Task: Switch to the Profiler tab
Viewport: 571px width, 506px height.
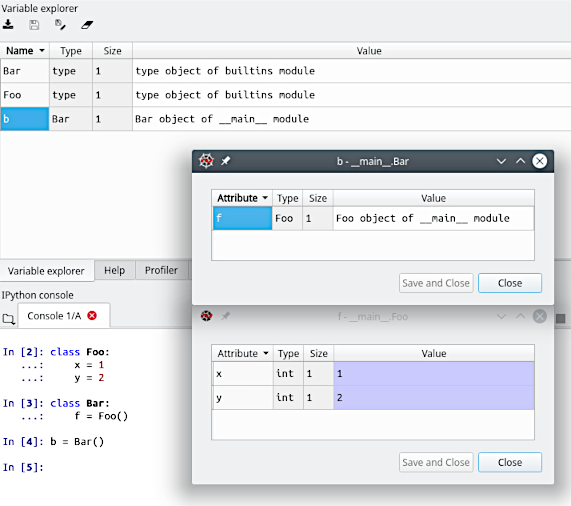Action: click(161, 270)
